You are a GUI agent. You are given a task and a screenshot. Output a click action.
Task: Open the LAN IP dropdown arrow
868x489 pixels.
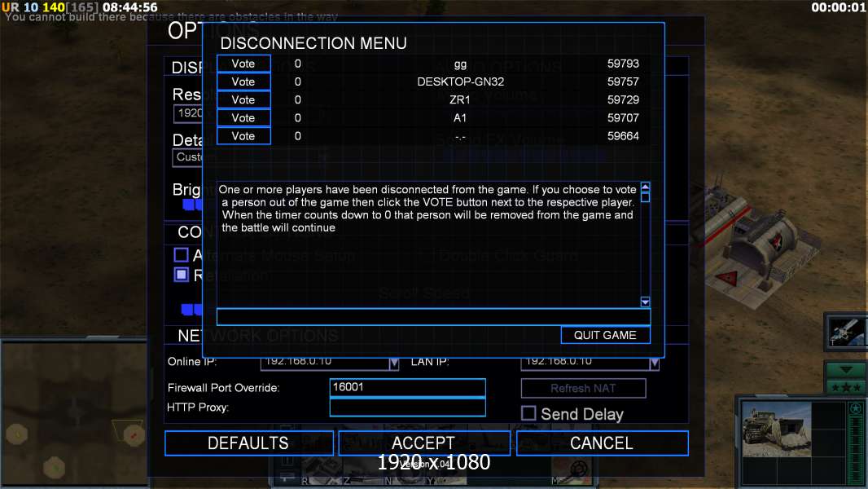[654, 363]
